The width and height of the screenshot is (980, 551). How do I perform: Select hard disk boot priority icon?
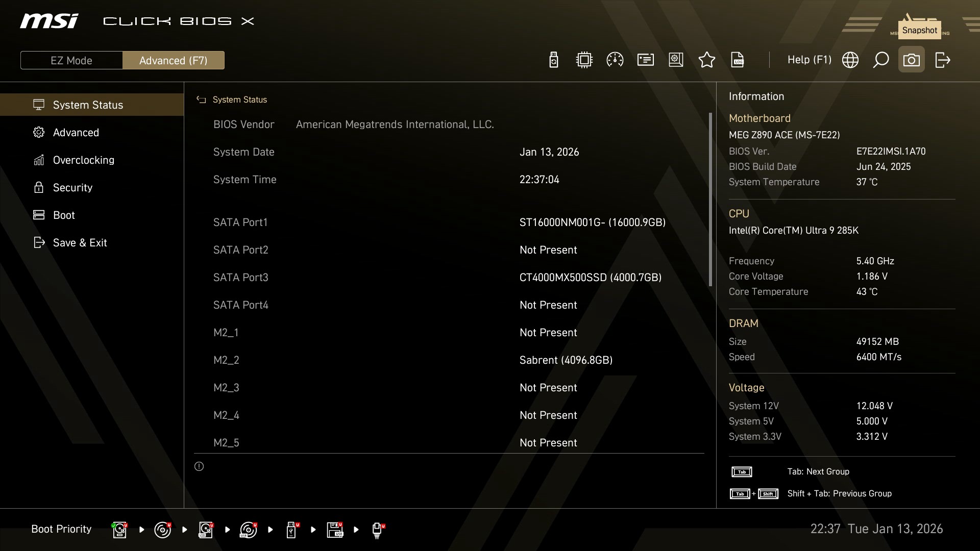pos(119,530)
